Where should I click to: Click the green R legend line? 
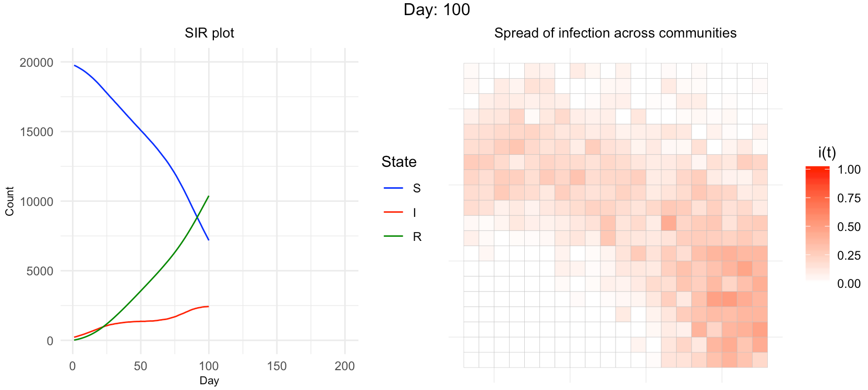click(393, 236)
